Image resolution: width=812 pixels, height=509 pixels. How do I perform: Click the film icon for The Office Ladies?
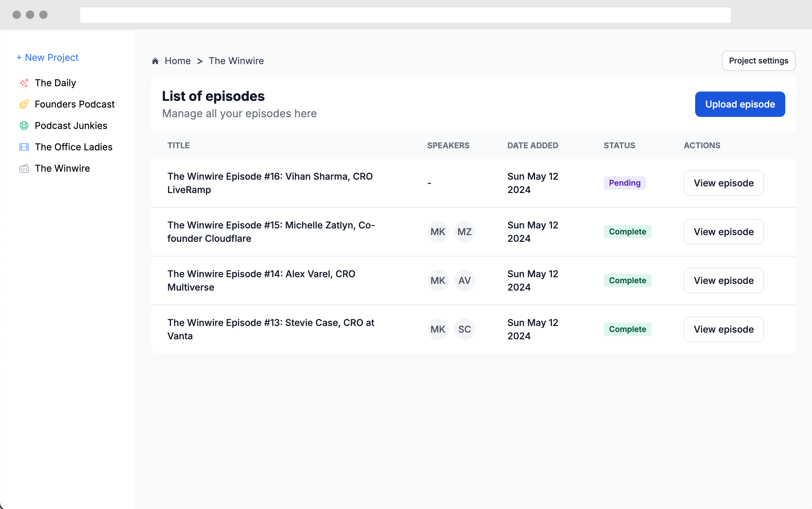pyautogui.click(x=24, y=147)
